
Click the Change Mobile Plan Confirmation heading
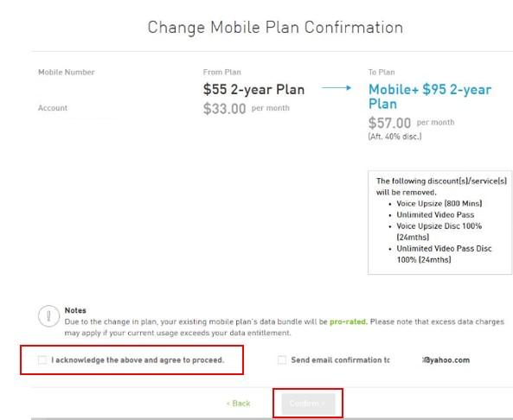pos(275,28)
